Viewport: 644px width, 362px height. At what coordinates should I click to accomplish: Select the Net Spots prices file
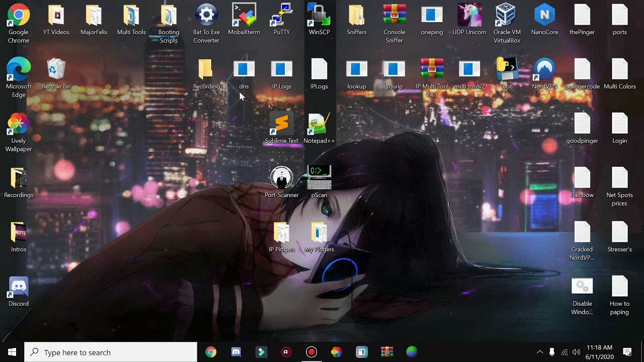pyautogui.click(x=620, y=178)
